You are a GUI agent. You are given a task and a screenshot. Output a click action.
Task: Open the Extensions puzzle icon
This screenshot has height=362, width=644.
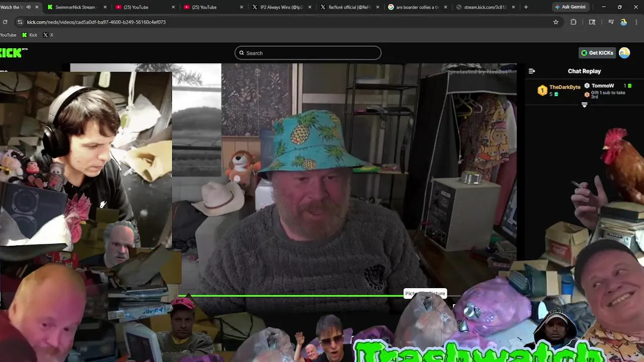click(574, 22)
